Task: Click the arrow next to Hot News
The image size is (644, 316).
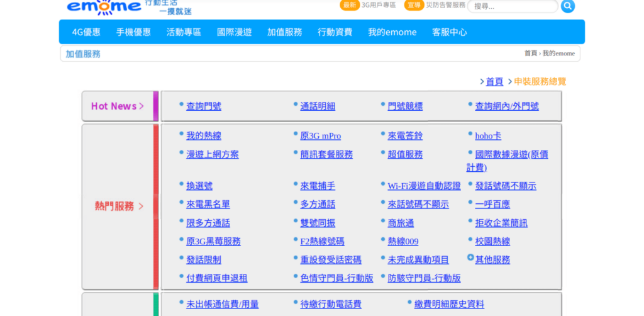Action: (x=142, y=106)
